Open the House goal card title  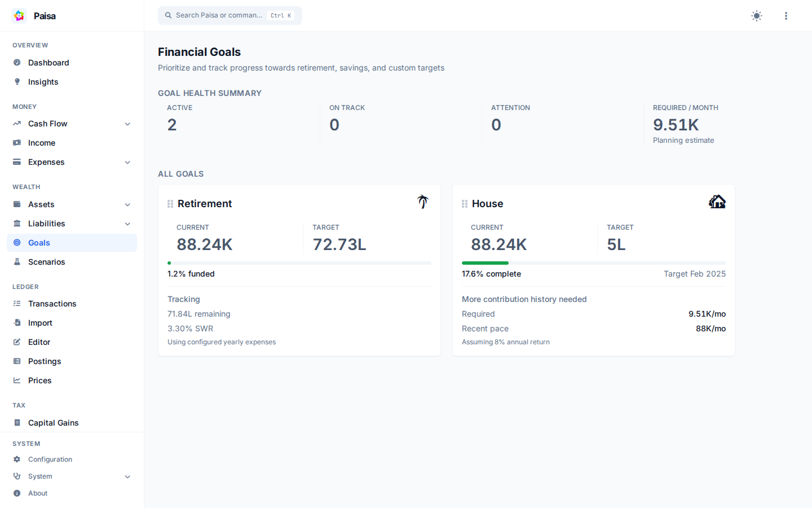pos(488,204)
